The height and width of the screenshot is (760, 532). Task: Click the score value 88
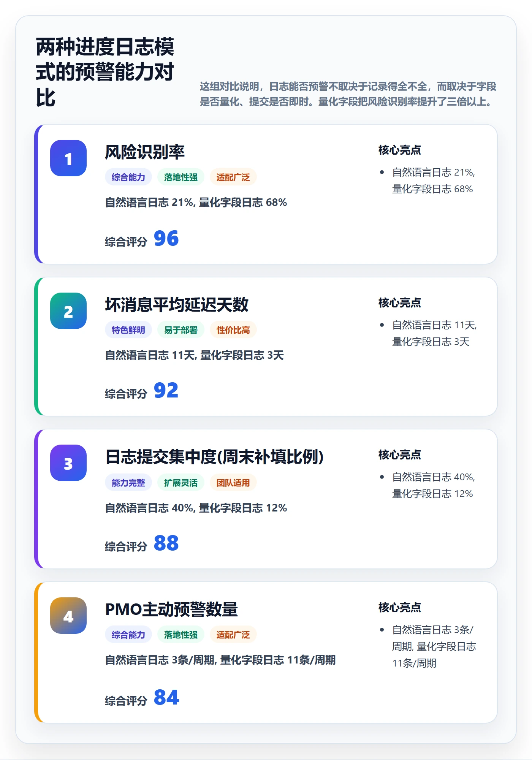166,543
